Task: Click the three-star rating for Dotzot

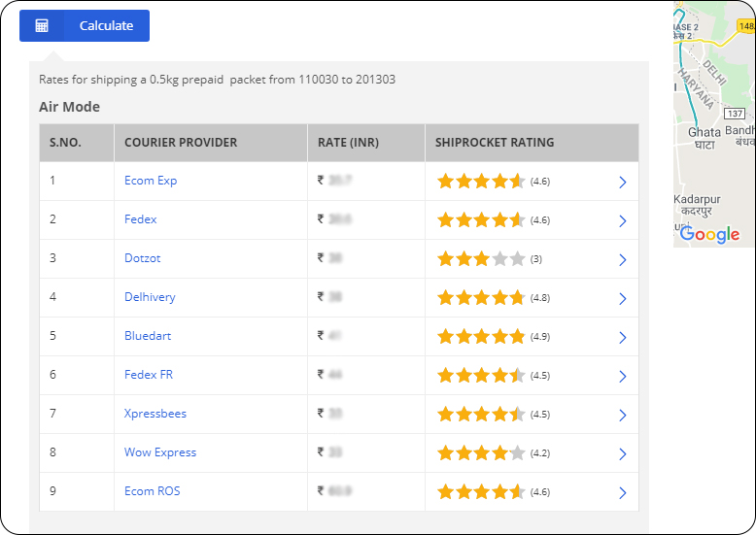Action: click(x=481, y=259)
